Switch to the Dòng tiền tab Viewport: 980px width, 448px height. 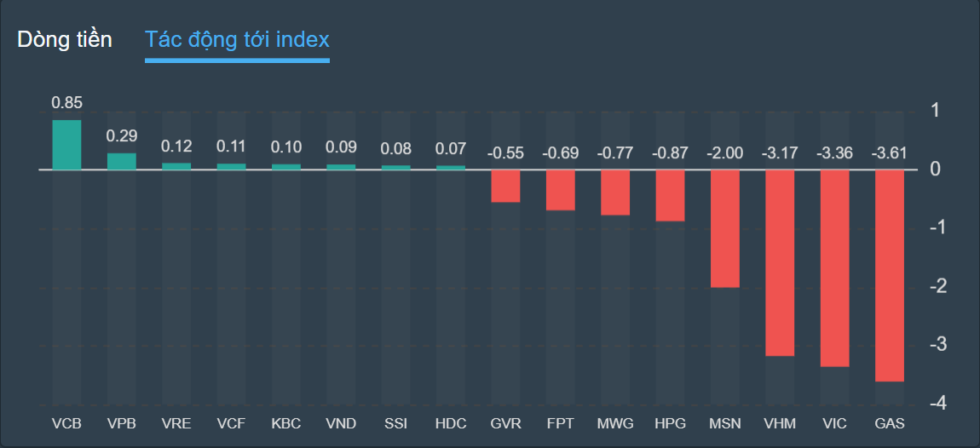65,39
